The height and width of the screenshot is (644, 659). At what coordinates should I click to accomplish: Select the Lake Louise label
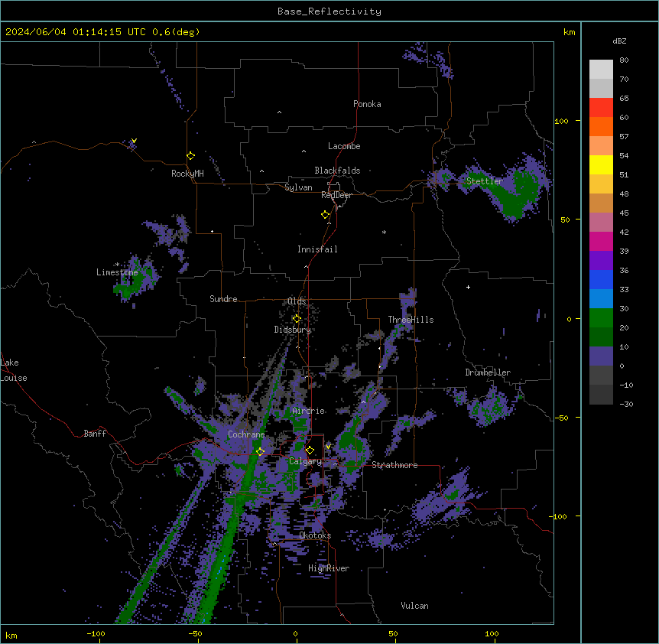click(x=14, y=370)
